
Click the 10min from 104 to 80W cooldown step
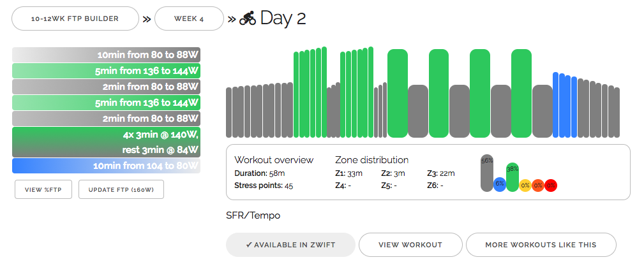coord(106,166)
